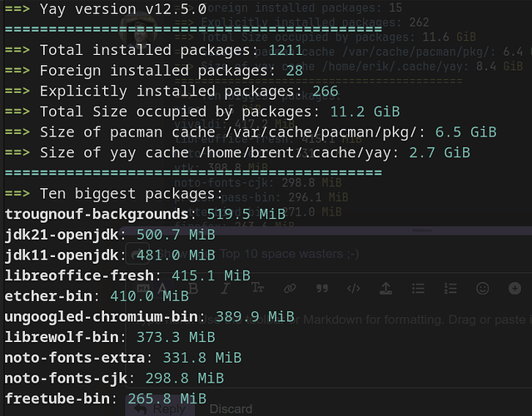Screen dimensions: 532x416
Task: Click the 'ungoogled-chromium-bin' package name
Action: tap(101, 317)
